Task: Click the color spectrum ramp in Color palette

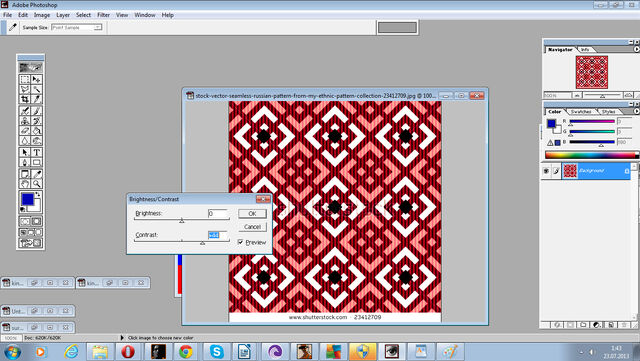Action: tap(591, 155)
